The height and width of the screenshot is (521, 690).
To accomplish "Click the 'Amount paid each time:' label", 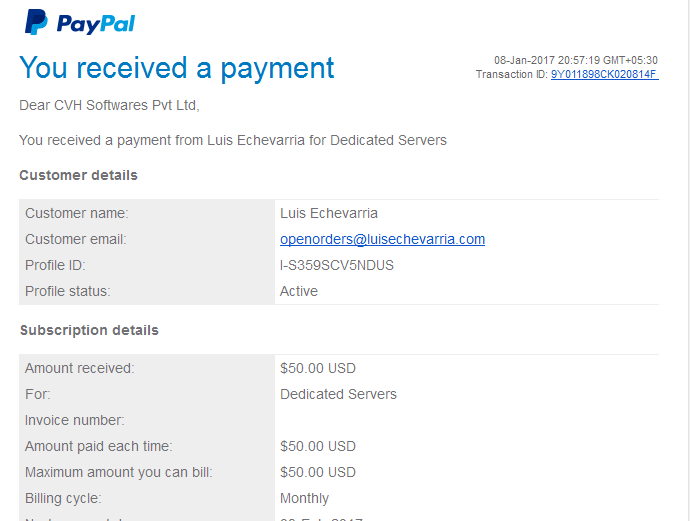I will (99, 446).
